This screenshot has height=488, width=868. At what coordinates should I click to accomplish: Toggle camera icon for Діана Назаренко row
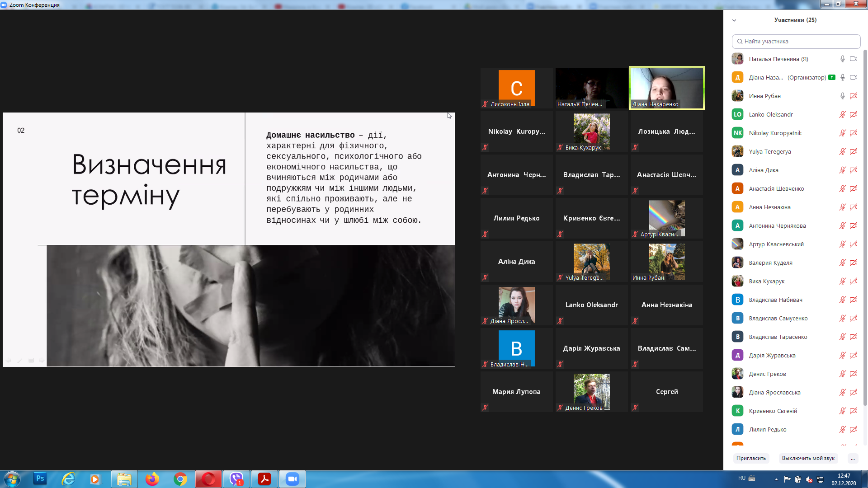point(854,77)
